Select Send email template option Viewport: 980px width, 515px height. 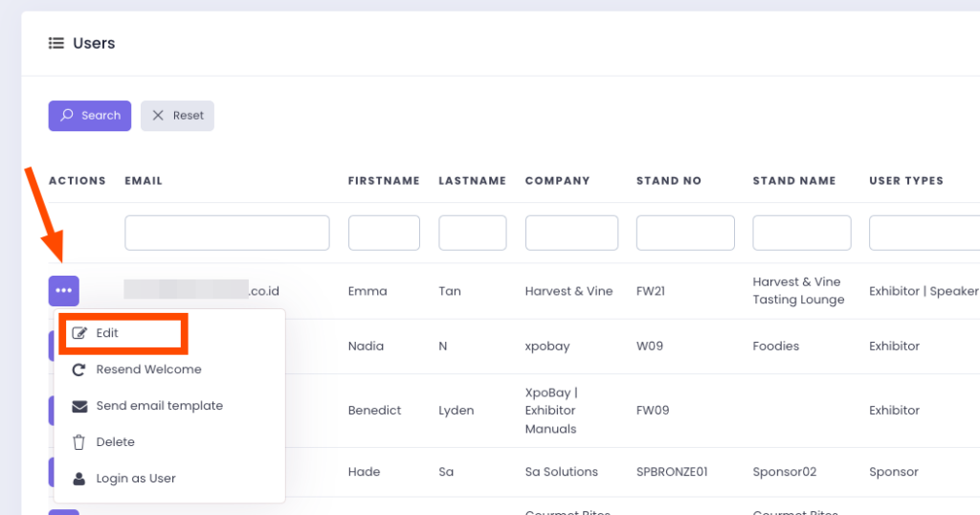pyautogui.click(x=159, y=406)
